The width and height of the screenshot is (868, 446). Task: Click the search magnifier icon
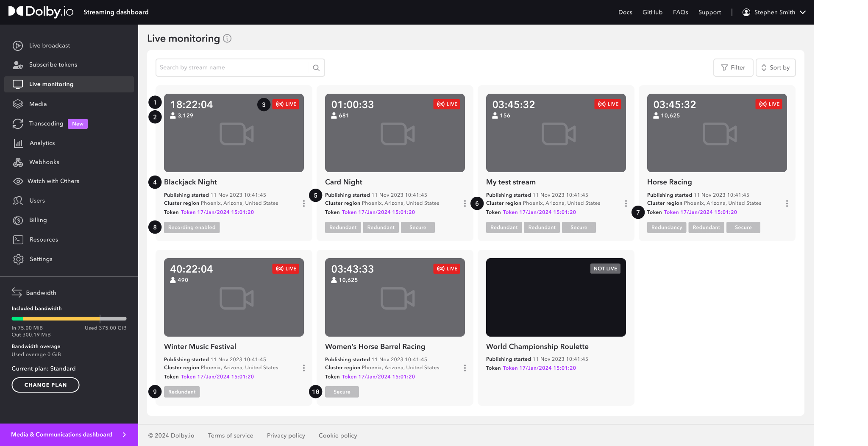tap(316, 68)
